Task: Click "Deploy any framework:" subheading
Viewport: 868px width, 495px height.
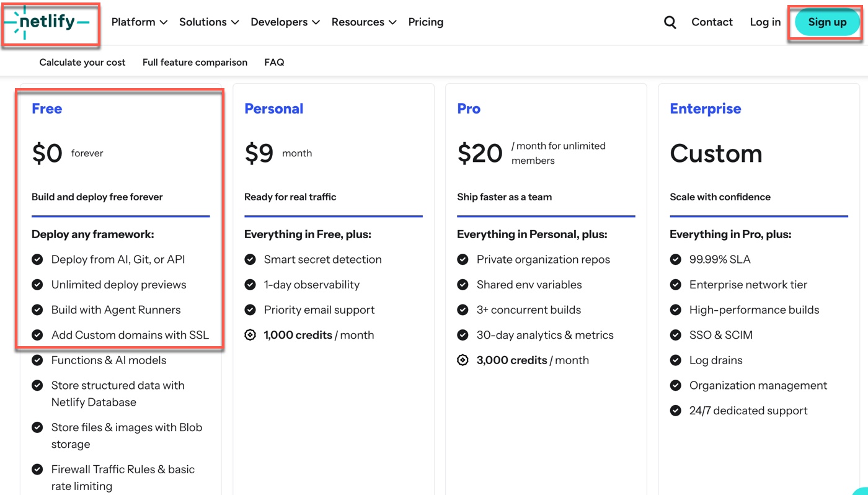Action: click(x=93, y=234)
